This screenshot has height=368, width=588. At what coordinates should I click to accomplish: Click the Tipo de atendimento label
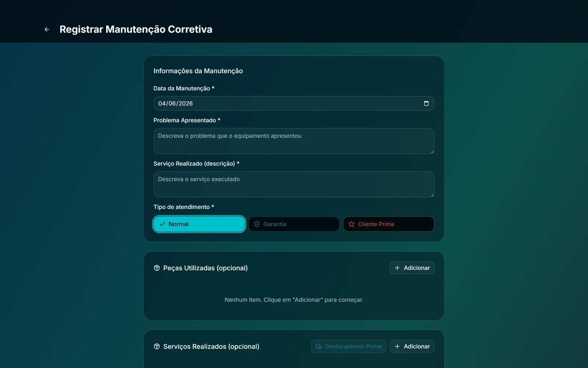(184, 207)
